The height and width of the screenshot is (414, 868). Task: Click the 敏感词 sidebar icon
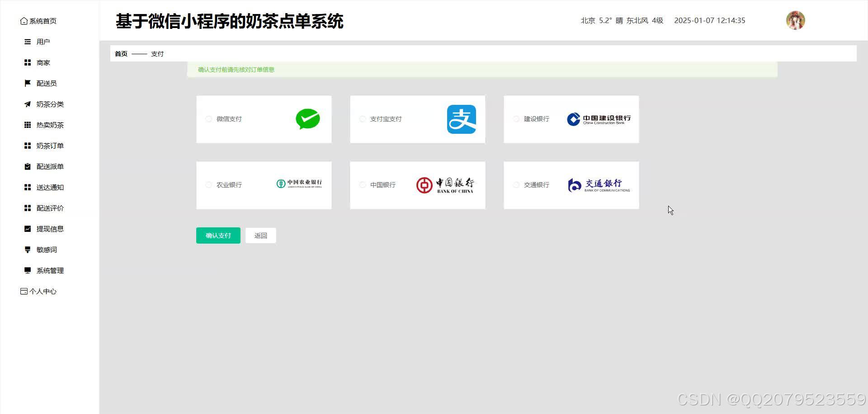click(x=27, y=249)
